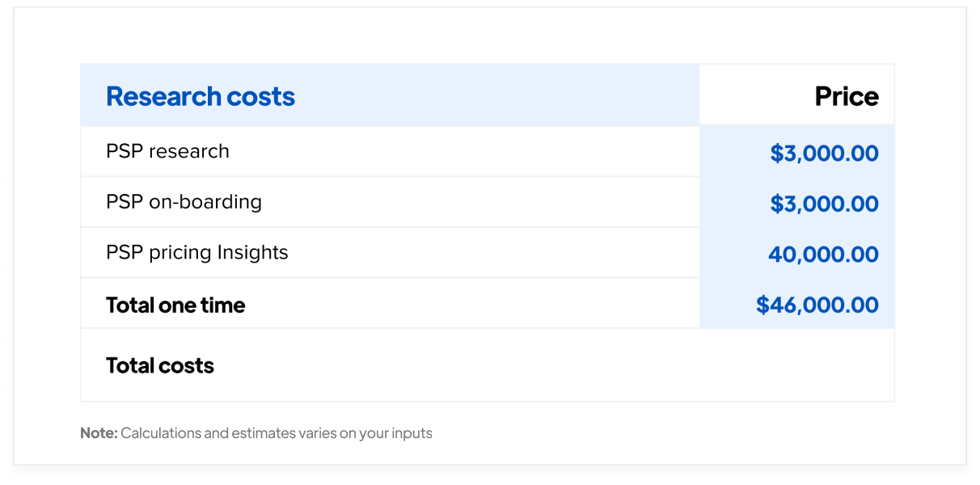980x485 pixels.
Task: Click the Total costs label
Action: [160, 365]
